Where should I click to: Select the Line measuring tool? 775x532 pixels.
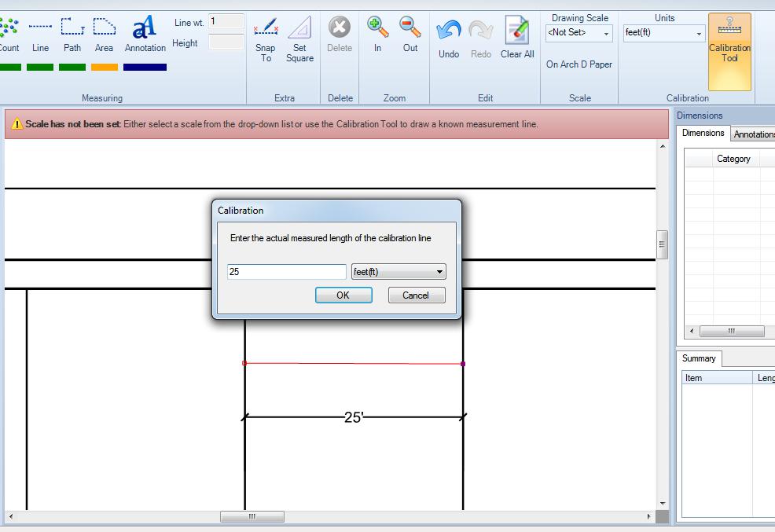[40, 35]
